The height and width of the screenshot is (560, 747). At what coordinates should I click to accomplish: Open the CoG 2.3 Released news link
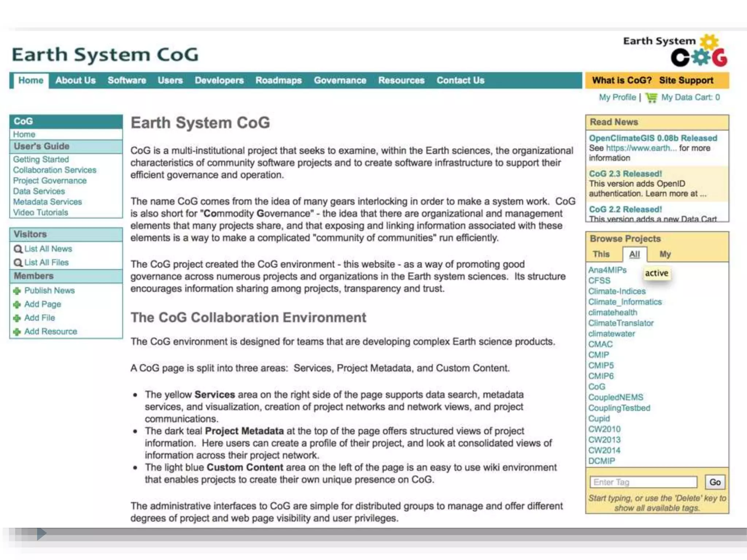point(625,174)
